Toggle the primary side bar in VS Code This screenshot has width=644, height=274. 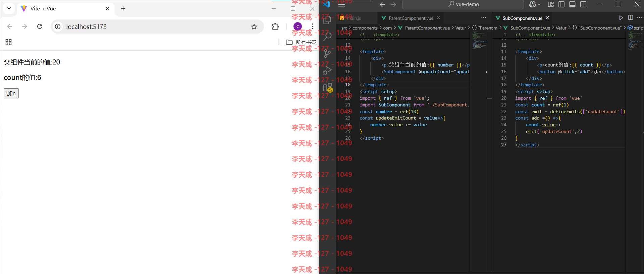tap(561, 4)
